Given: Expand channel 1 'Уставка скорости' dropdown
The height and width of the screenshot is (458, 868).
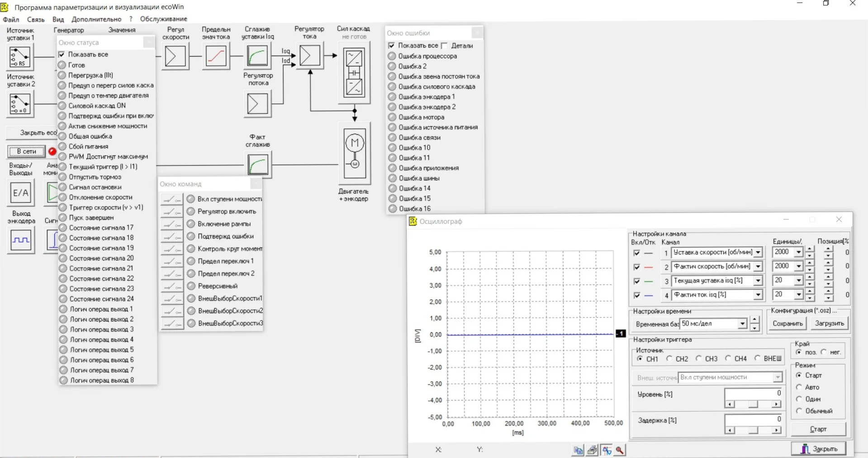Looking at the screenshot, I should pyautogui.click(x=758, y=252).
